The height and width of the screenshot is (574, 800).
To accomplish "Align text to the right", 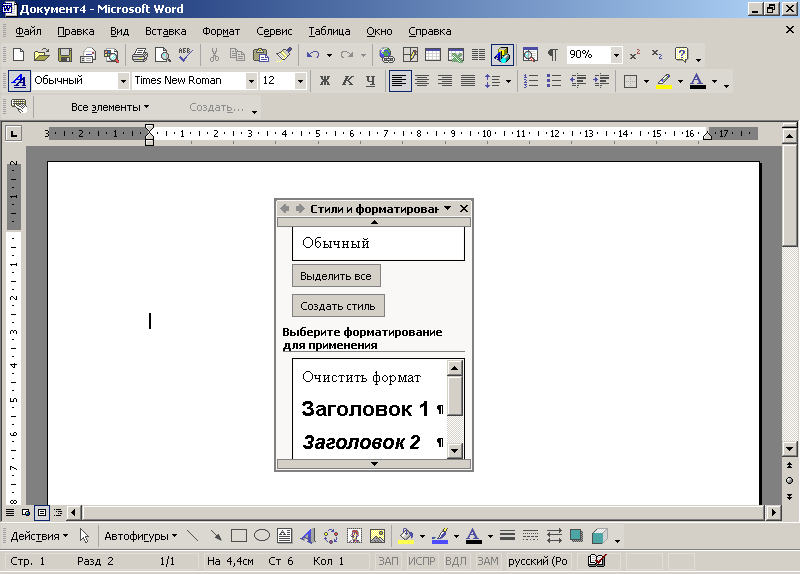I will (445, 81).
